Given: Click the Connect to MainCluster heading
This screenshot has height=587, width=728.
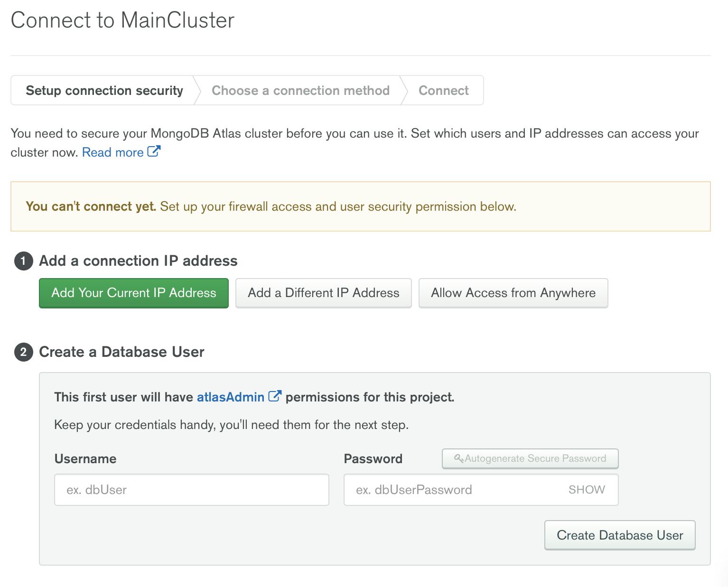Looking at the screenshot, I should tap(122, 20).
